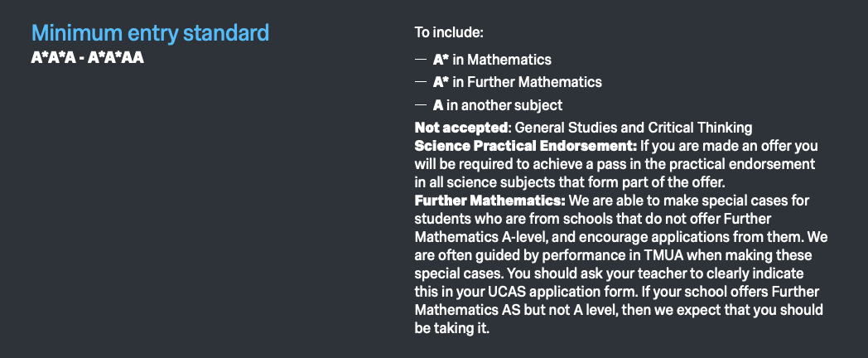
Task: Click 'A in another subject' list item
Action: (x=498, y=104)
